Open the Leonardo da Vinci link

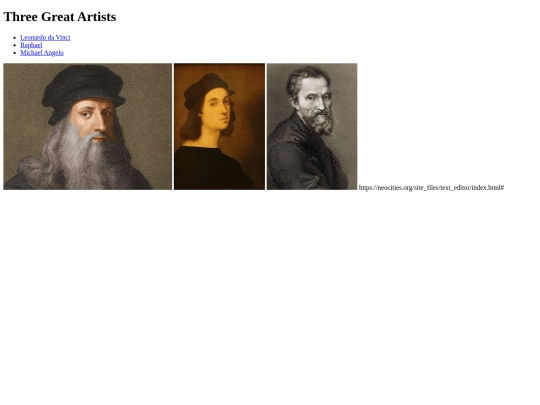point(45,38)
